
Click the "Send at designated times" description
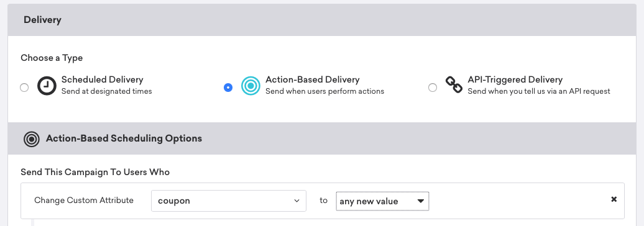[107, 91]
